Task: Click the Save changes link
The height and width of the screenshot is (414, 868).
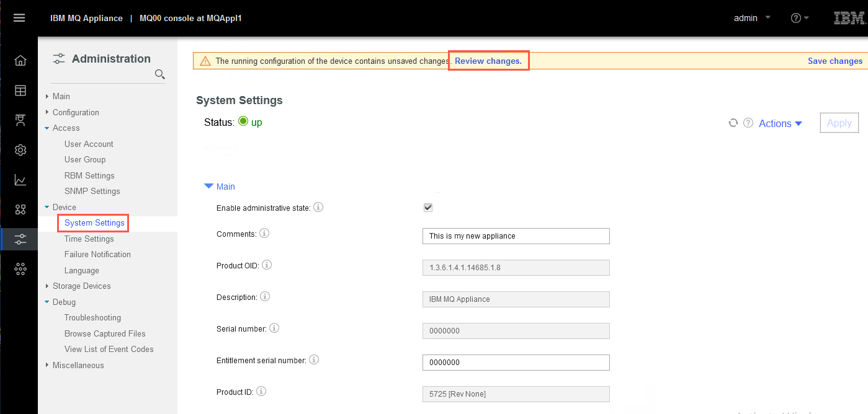Action: click(835, 61)
